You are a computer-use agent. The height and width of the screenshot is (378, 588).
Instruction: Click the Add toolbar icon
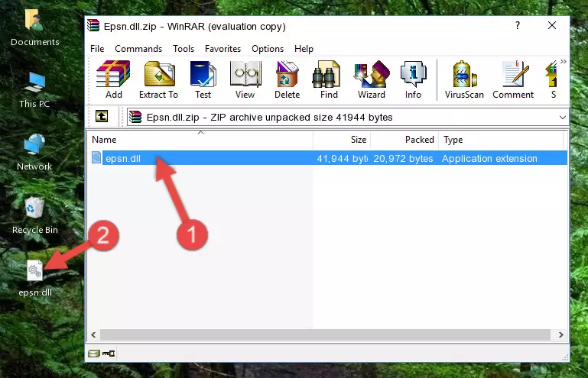(x=113, y=79)
